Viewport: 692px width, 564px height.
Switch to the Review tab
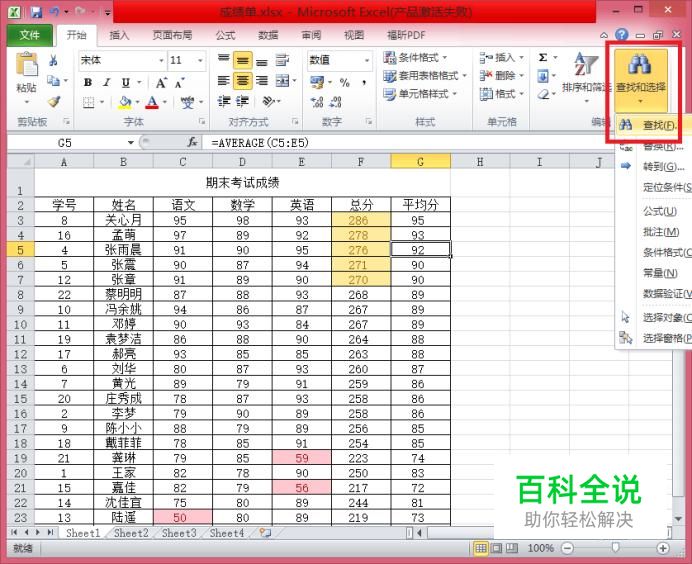[x=311, y=35]
